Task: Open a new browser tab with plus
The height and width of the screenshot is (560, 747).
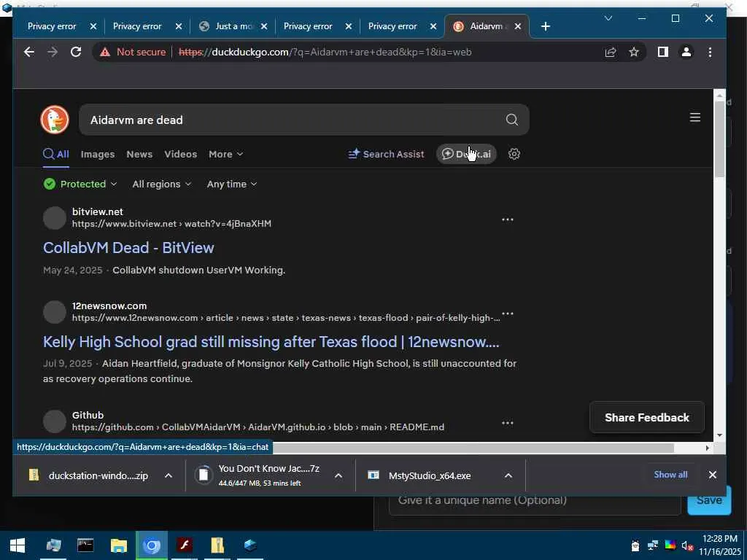Action: pyautogui.click(x=546, y=26)
